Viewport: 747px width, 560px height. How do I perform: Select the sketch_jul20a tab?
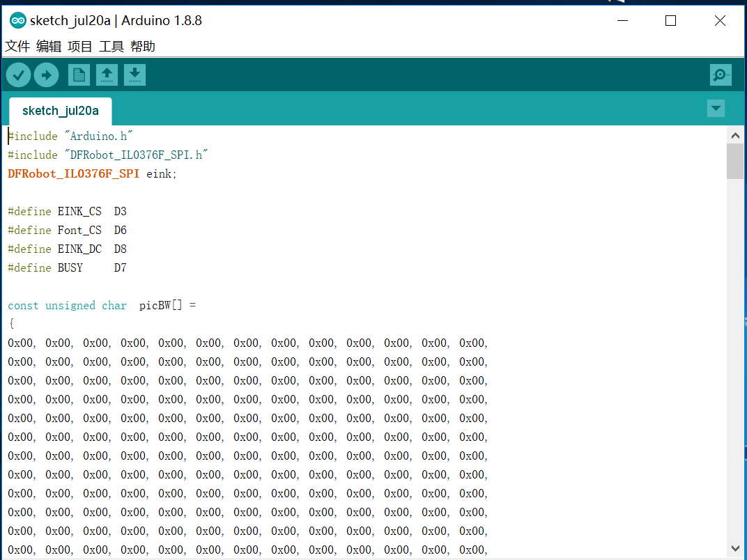61,111
